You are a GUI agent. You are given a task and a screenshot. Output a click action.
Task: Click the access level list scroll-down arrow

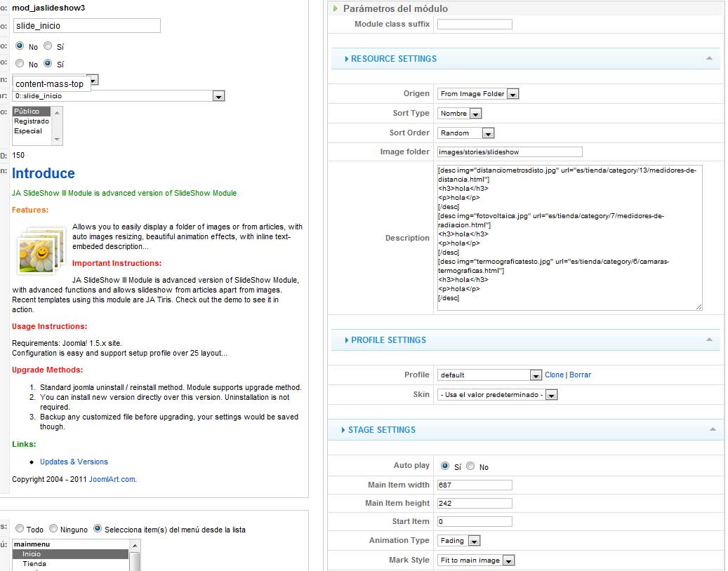[57, 139]
